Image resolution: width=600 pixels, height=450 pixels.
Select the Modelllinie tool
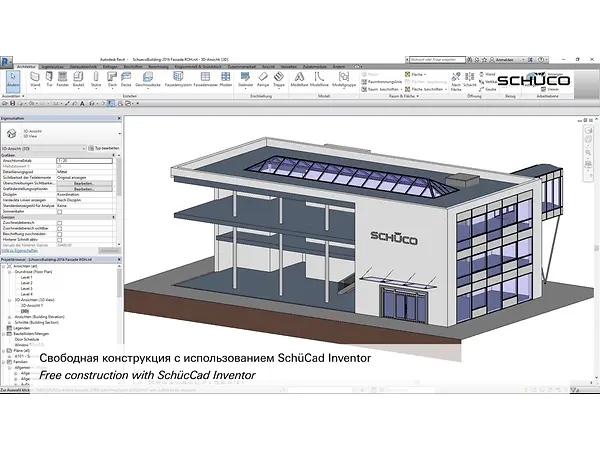pyautogui.click(x=319, y=79)
